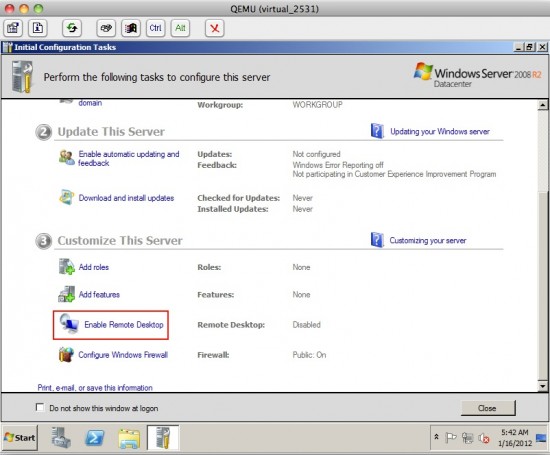Click Enable Remote Desktop link

[124, 324]
